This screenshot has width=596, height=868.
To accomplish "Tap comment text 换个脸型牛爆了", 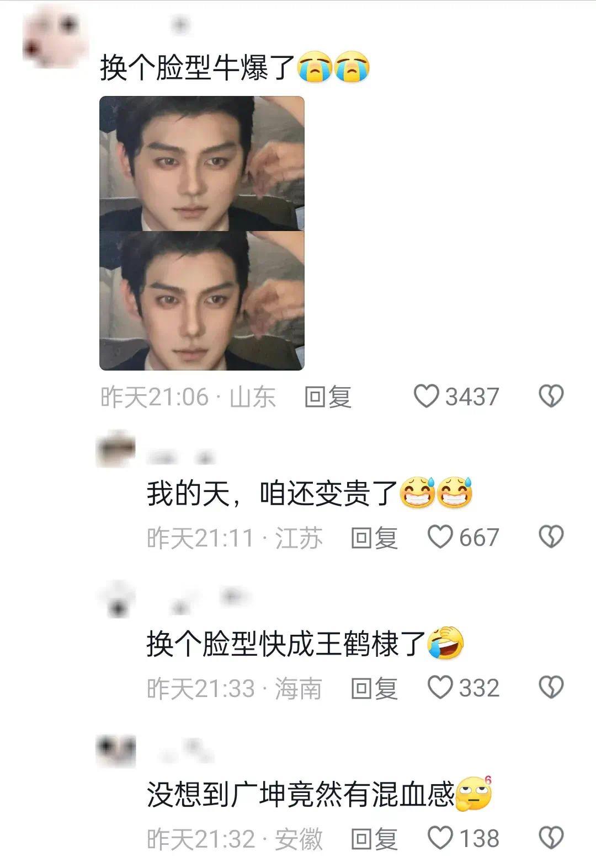I will pos(198,68).
